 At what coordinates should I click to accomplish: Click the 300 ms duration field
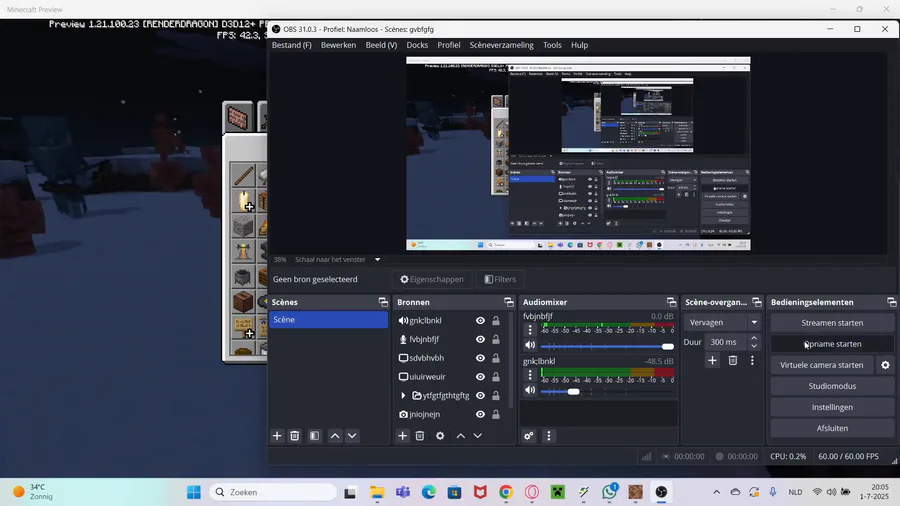[726, 342]
